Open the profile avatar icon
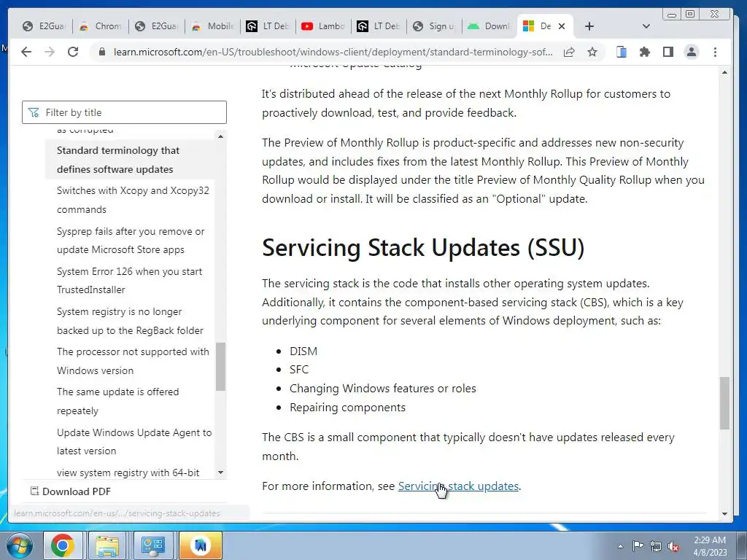 [x=692, y=52]
